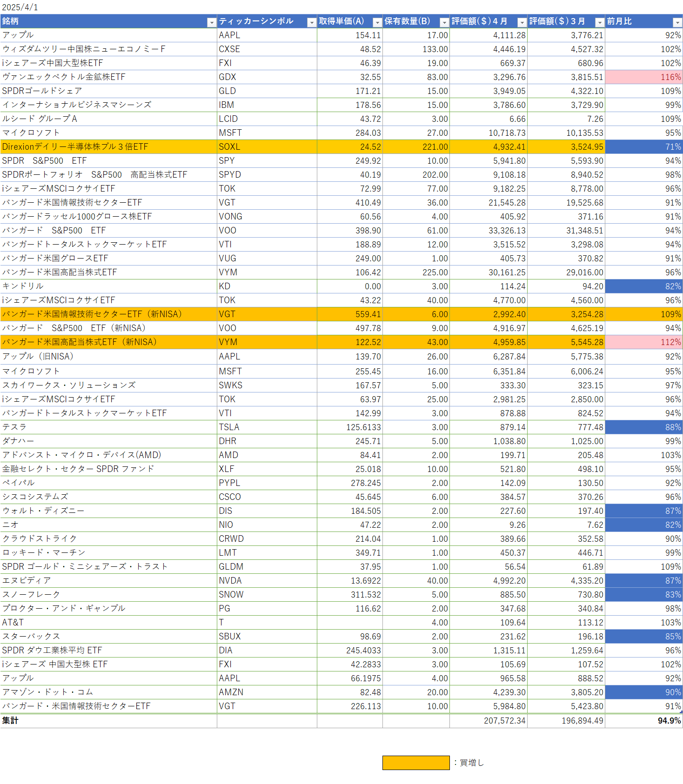Select the pink 116% cell
The image size is (683, 784).
point(644,77)
